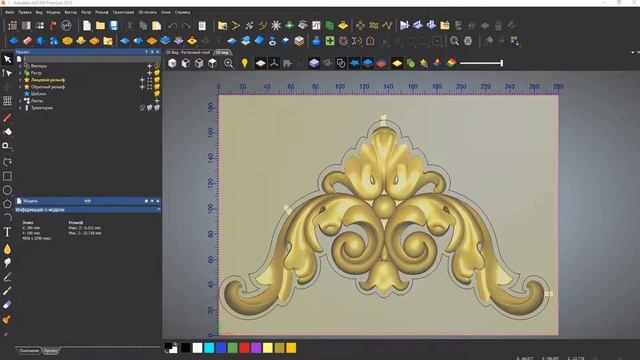Toggle back relief visibility bulb
The image size is (640, 360).
pos(157,87)
